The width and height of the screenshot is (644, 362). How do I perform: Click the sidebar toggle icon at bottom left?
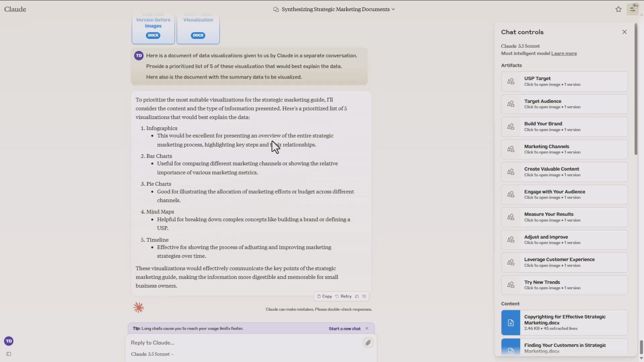[9, 354]
